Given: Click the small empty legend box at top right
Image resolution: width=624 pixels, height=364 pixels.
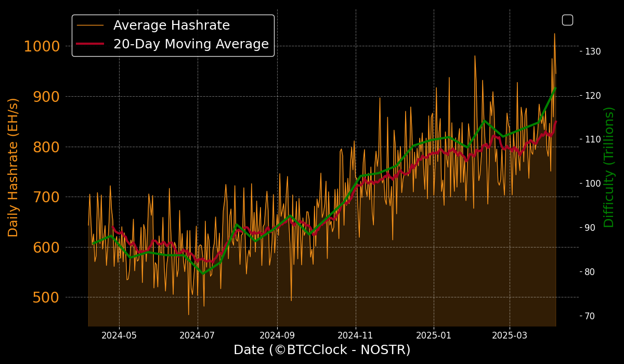Looking at the screenshot, I should click(567, 20).
